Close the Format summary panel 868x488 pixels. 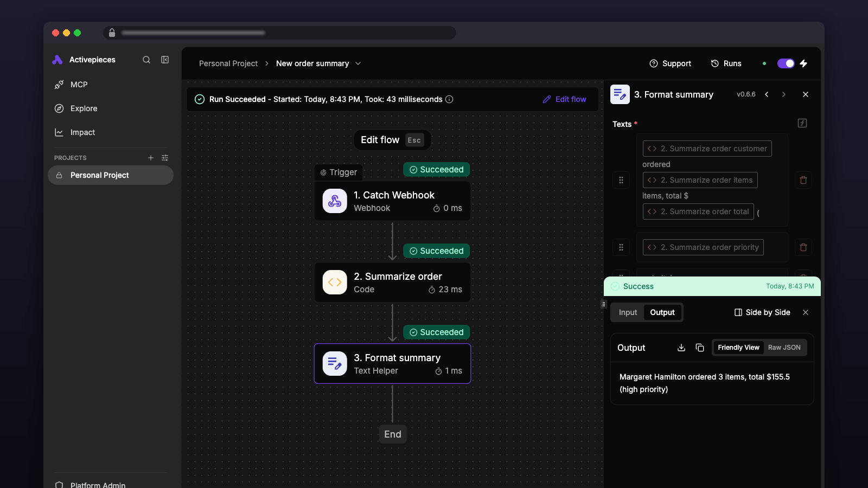[x=806, y=94]
